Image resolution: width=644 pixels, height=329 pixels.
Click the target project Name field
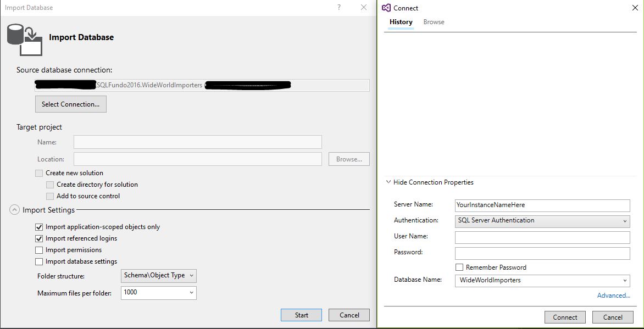tap(198, 142)
